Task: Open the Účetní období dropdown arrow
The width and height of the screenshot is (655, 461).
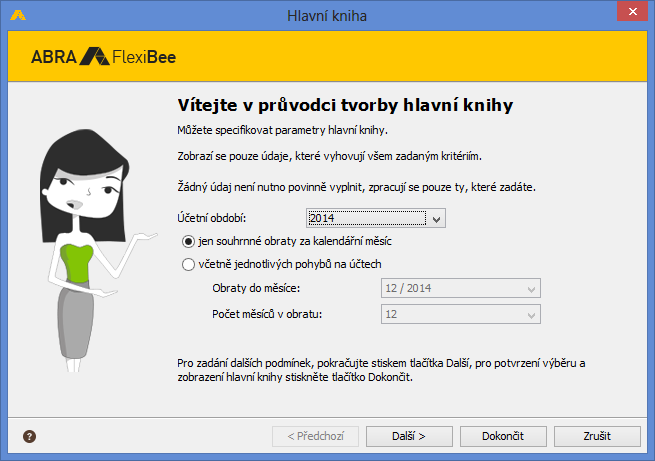Action: (x=437, y=218)
